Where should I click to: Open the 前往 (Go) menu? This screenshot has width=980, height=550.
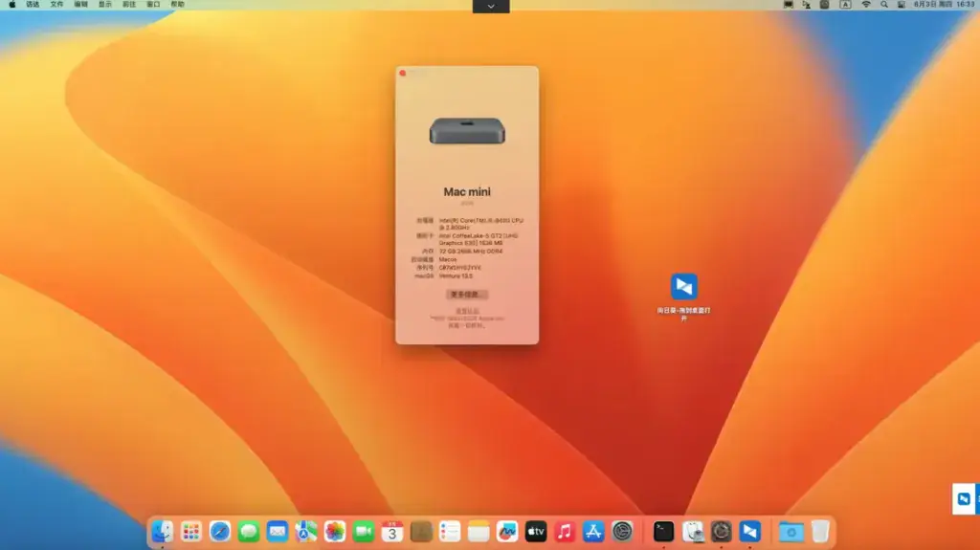point(129,5)
